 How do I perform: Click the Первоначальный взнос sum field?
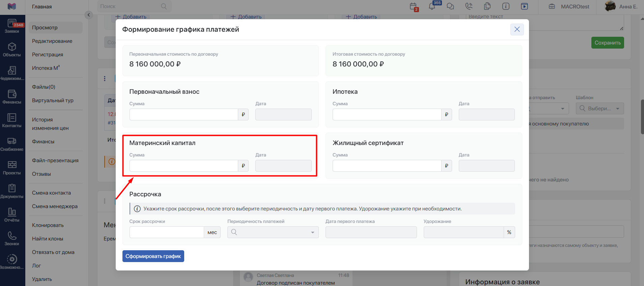[x=184, y=114]
